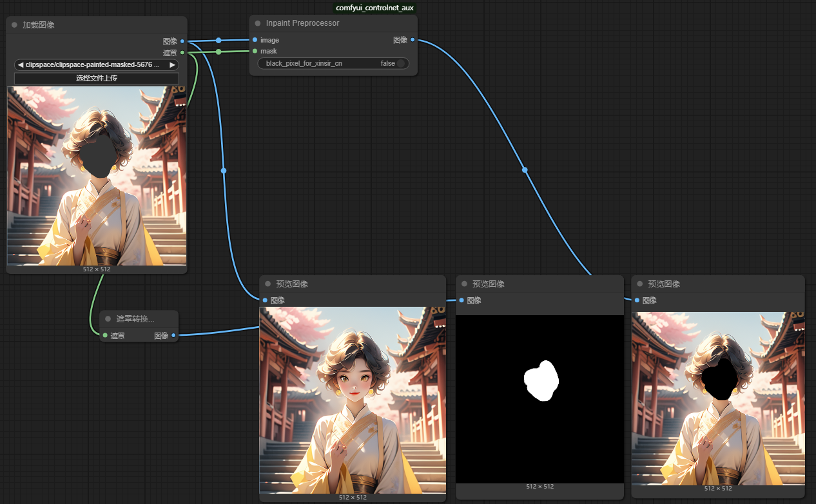
Task: Click the midpoint dot on the green mask link
Action: [x=219, y=52]
